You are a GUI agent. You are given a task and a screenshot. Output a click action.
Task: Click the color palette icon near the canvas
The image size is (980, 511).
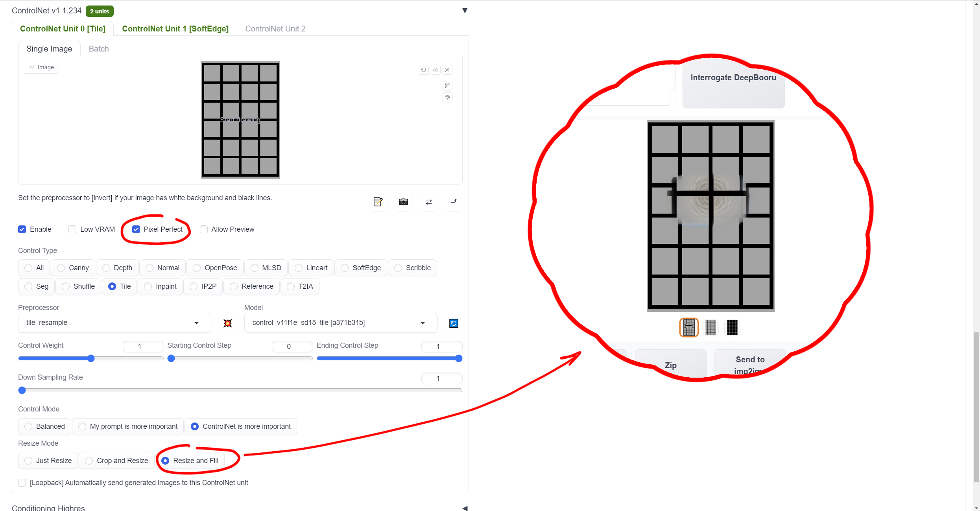click(x=447, y=98)
